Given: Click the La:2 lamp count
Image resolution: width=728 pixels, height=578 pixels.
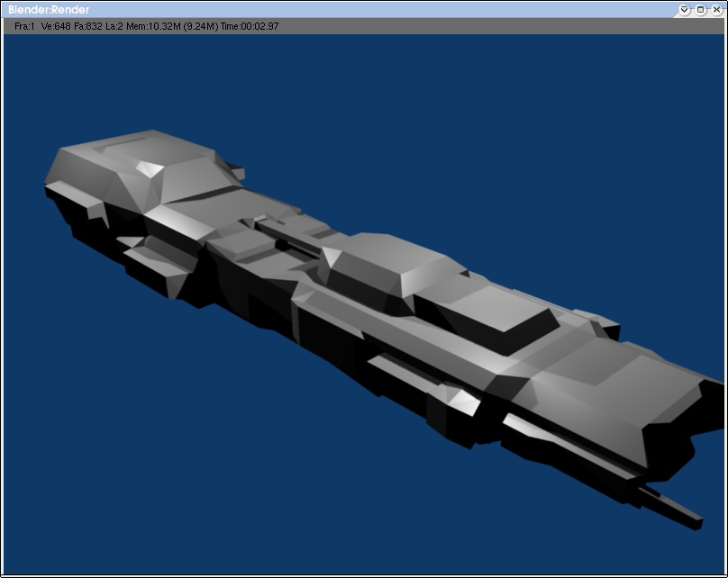Looking at the screenshot, I should [x=114, y=26].
